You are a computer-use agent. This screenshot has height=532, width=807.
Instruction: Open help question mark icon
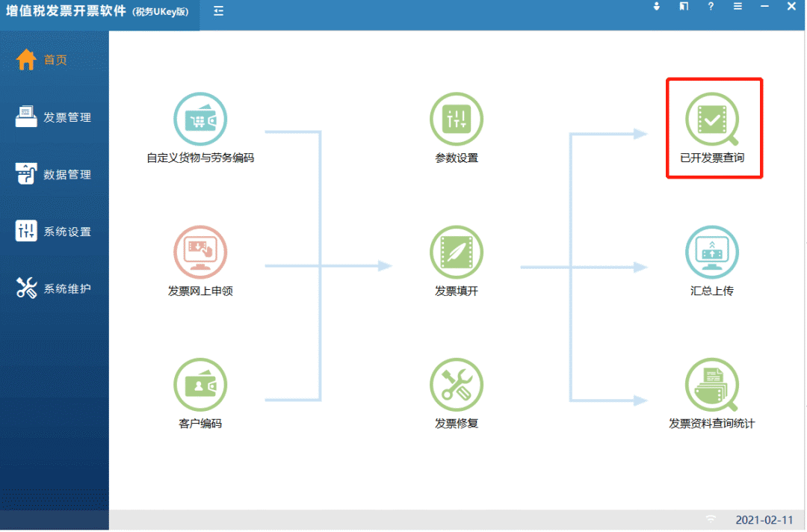tap(711, 6)
